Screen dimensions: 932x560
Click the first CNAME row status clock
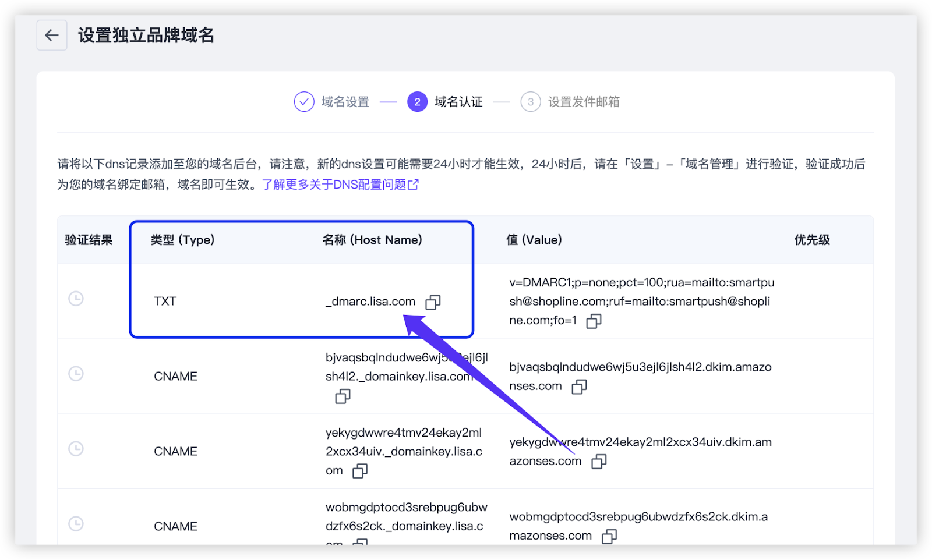[76, 374]
